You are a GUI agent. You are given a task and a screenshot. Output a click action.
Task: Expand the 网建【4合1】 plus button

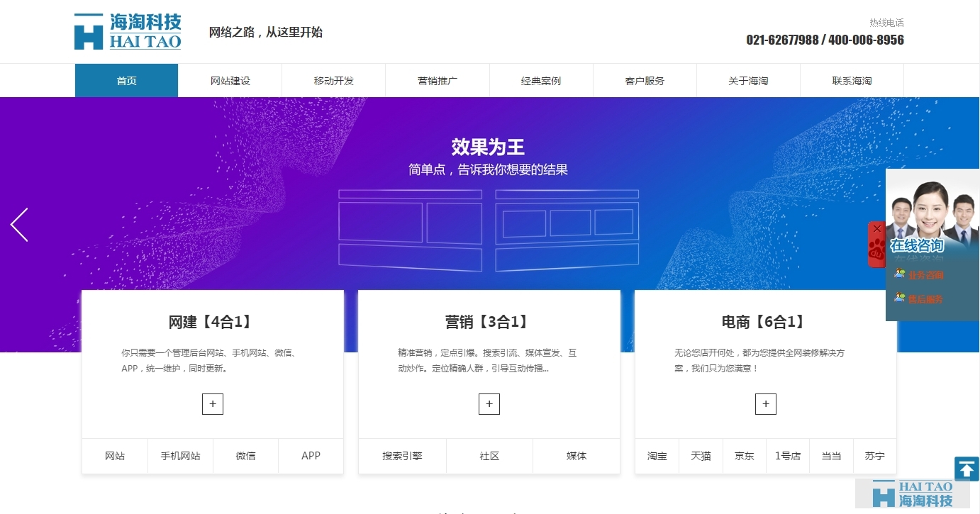pos(213,404)
